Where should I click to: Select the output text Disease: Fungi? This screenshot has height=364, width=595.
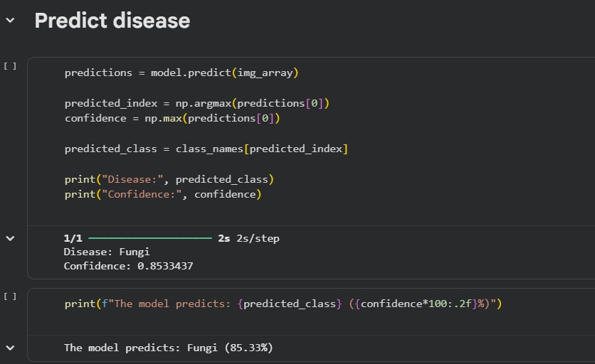pos(107,252)
